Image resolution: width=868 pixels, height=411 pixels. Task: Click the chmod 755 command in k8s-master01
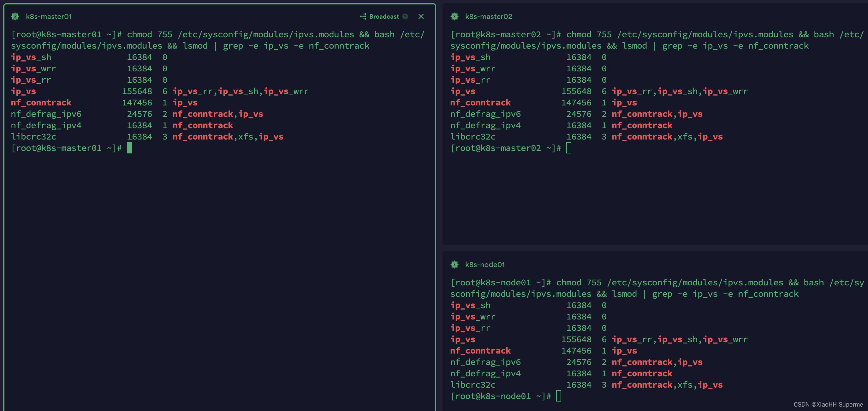coord(218,40)
